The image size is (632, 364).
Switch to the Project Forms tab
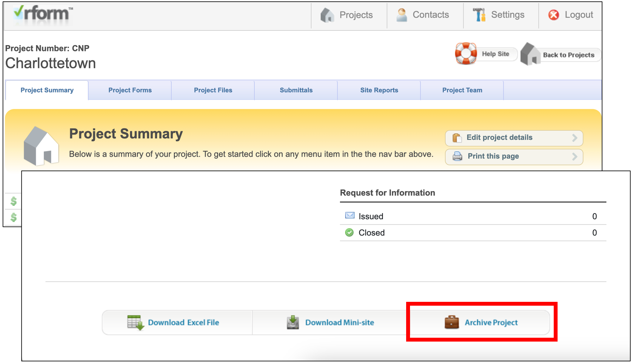click(130, 90)
